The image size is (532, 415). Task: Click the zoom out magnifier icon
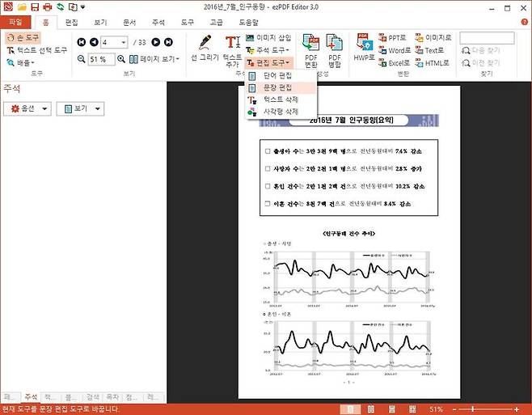[x=81, y=59]
